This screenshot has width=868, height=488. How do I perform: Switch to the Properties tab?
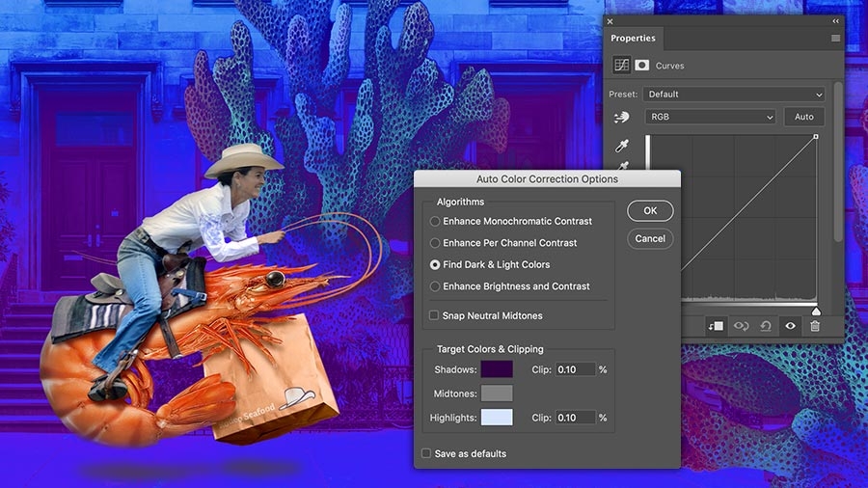tap(633, 39)
